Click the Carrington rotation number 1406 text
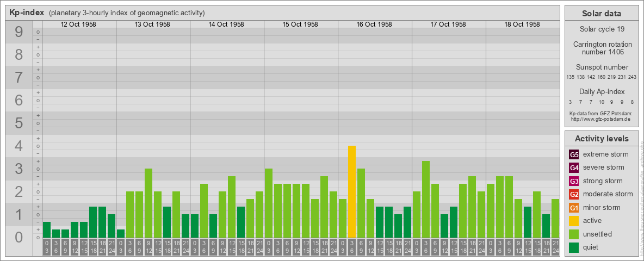Viewport: 644px width, 261px height. click(x=602, y=48)
